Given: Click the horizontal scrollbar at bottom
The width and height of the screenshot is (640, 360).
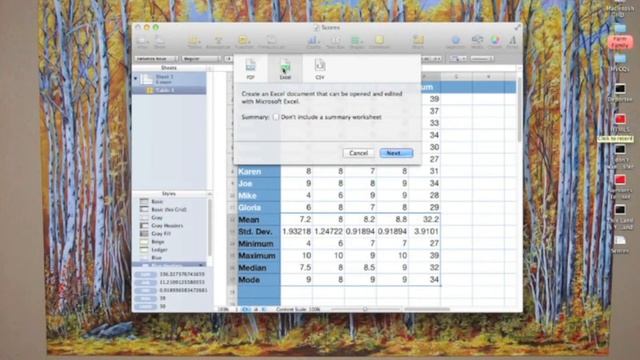Looking at the screenshot, I should click(x=427, y=309).
